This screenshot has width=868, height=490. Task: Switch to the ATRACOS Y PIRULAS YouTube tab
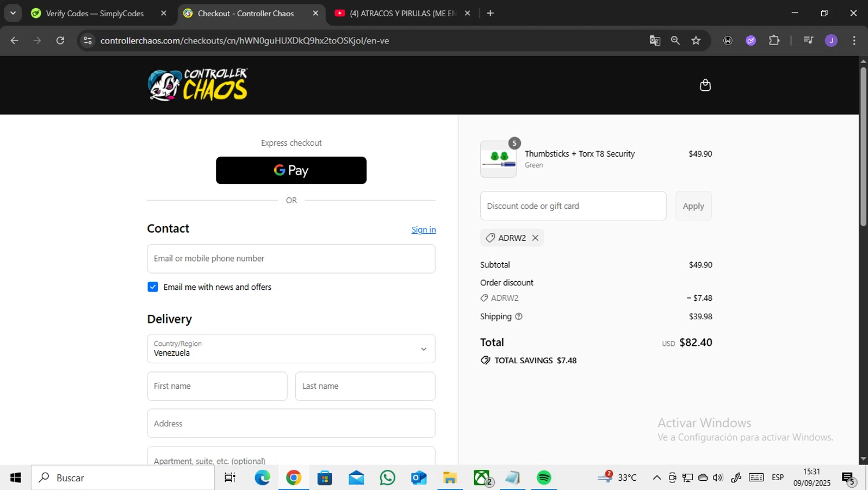(403, 13)
